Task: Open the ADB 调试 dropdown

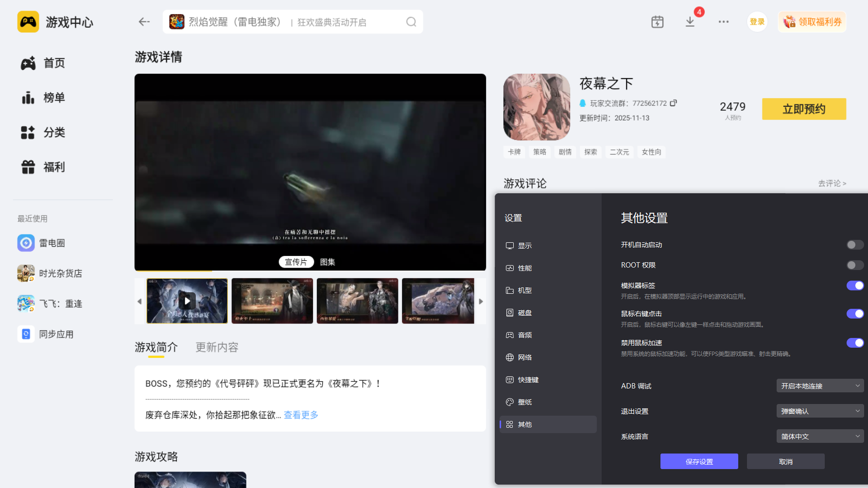Action: point(819,386)
